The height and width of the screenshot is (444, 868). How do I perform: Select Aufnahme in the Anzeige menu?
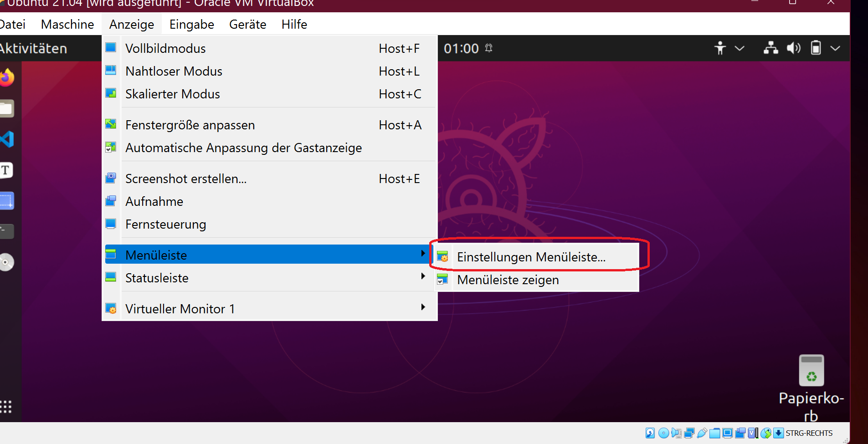pyautogui.click(x=270, y=201)
